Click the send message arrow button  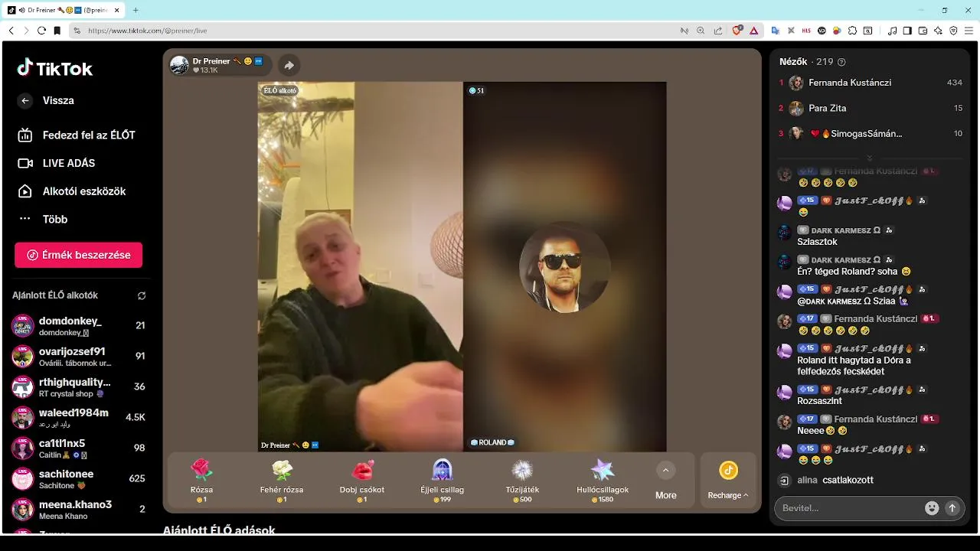952,508
